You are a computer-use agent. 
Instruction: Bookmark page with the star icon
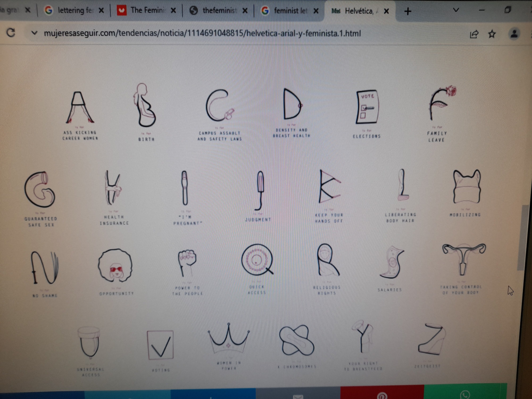(x=492, y=34)
